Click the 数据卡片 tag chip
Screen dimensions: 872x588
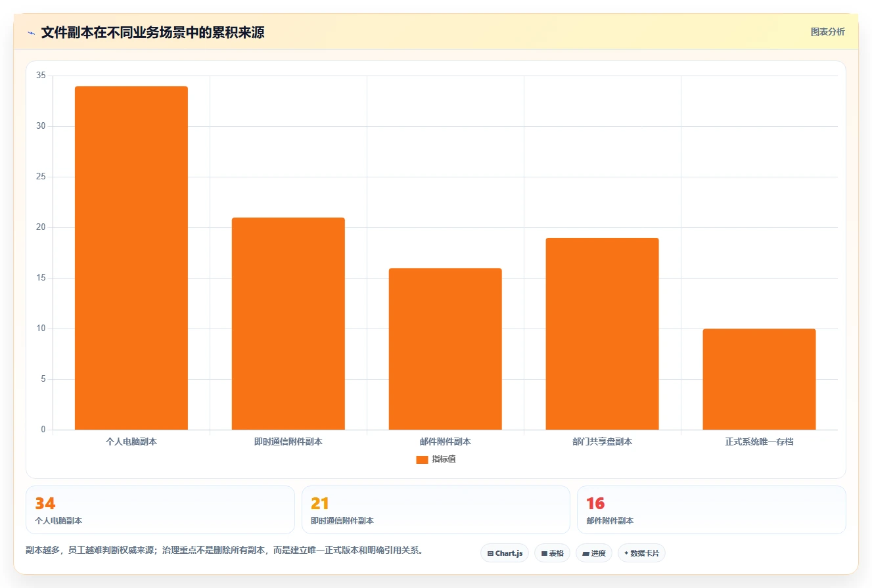click(641, 553)
